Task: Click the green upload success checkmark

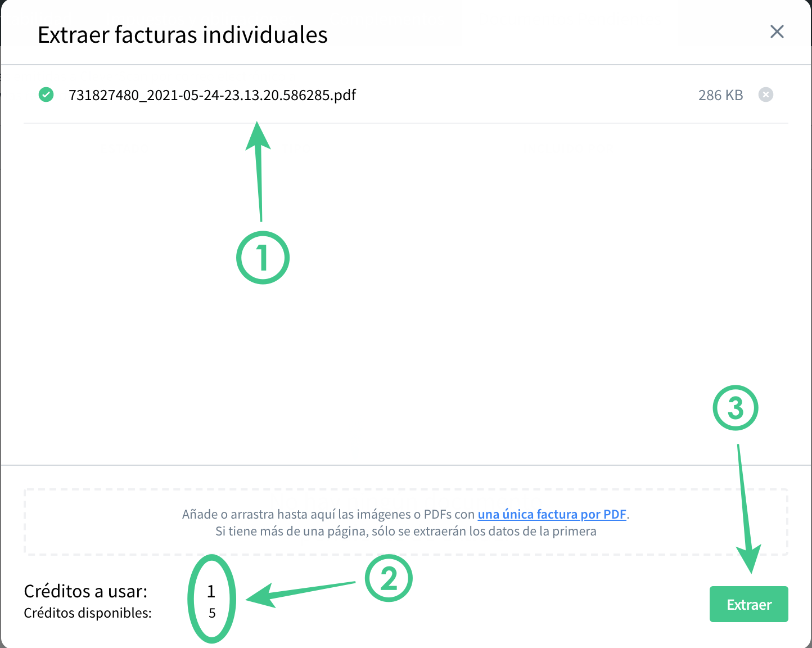Action: click(x=46, y=94)
